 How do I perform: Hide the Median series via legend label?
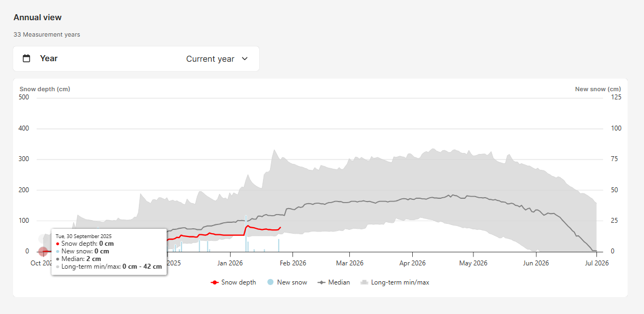click(x=339, y=282)
